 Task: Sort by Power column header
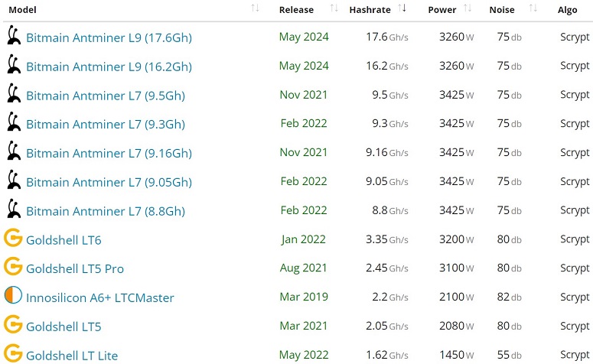point(468,9)
